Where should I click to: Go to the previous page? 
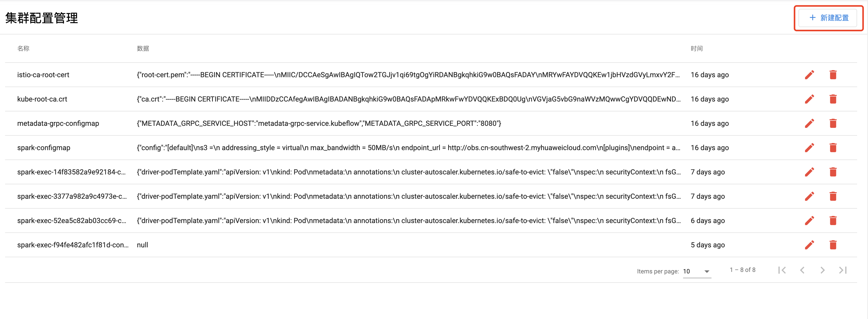point(802,270)
